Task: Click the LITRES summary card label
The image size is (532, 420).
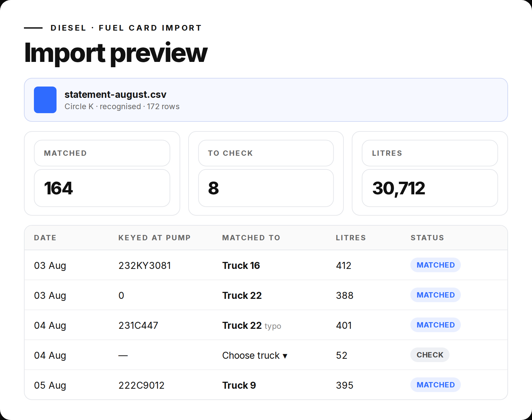Action: click(387, 153)
